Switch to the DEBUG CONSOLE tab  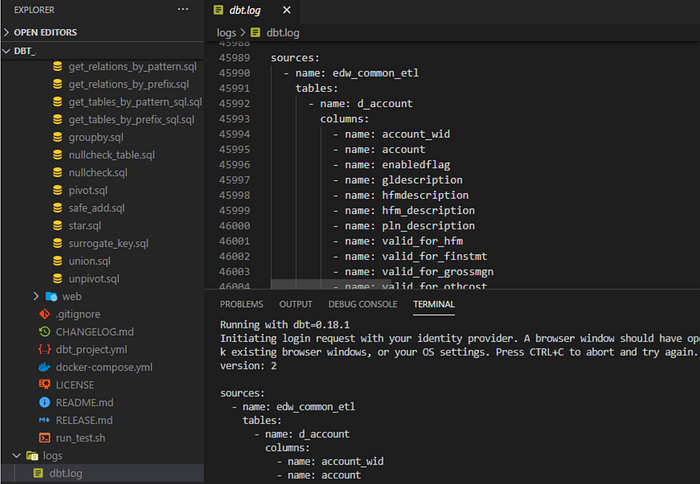point(362,304)
